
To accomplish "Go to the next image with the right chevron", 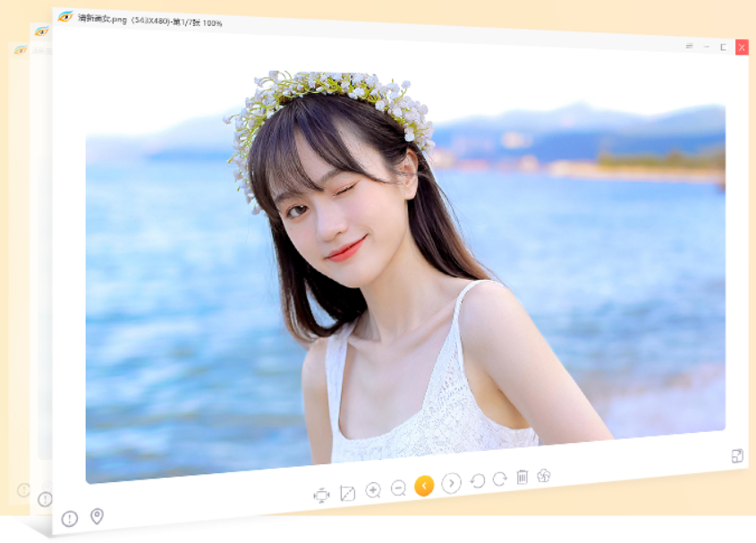I will 451,483.
